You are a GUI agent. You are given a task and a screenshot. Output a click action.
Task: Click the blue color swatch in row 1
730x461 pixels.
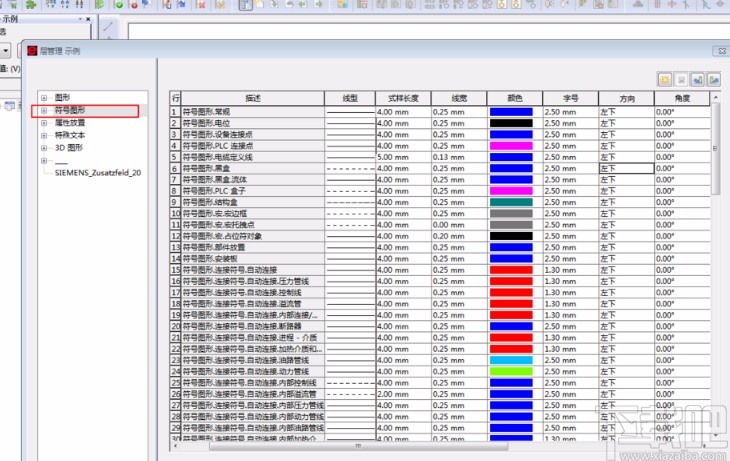coord(511,112)
